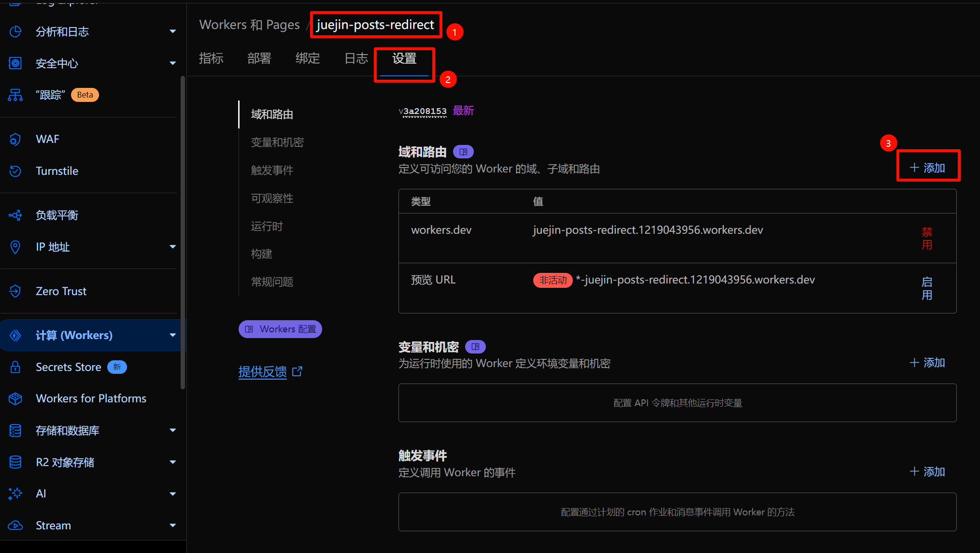Image resolution: width=980 pixels, height=553 pixels.
Task: Switch to the 日志 tab
Action: [356, 58]
